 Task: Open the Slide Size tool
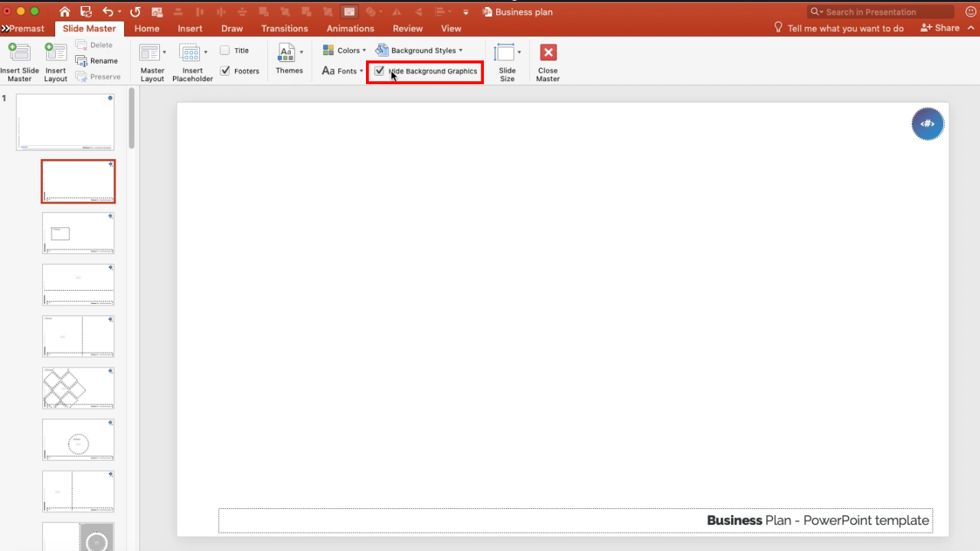point(507,61)
